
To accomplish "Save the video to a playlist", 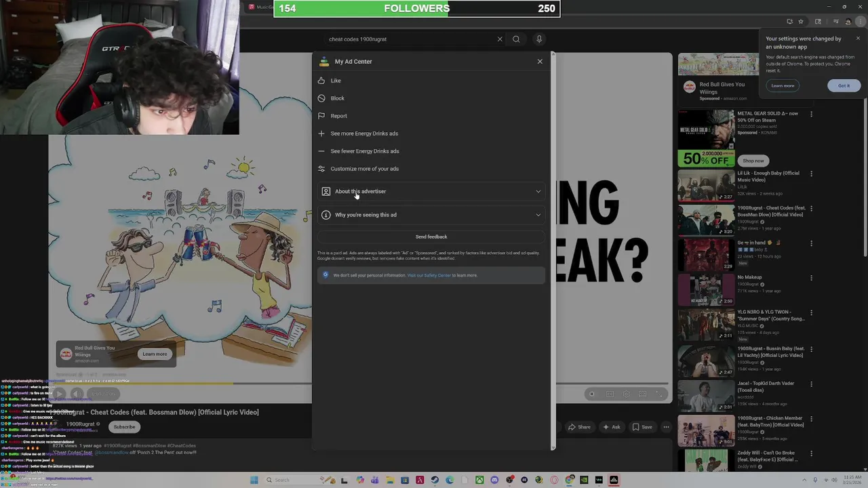I will [x=642, y=427].
